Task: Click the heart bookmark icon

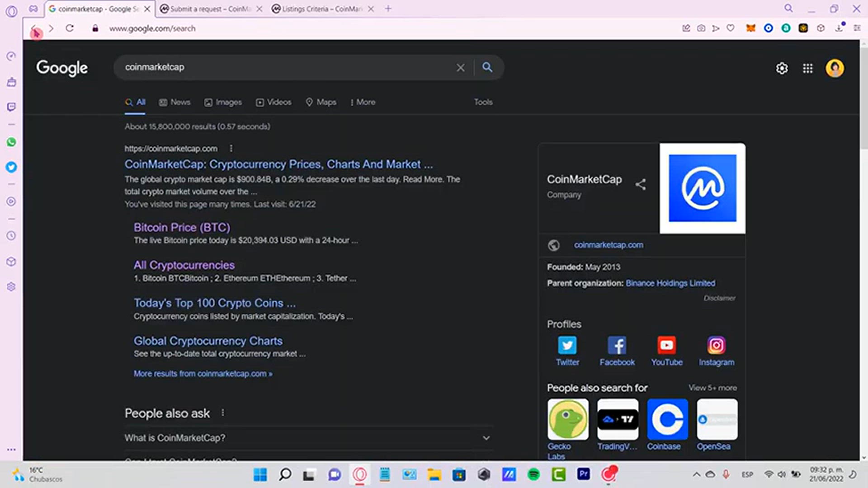Action: click(731, 28)
